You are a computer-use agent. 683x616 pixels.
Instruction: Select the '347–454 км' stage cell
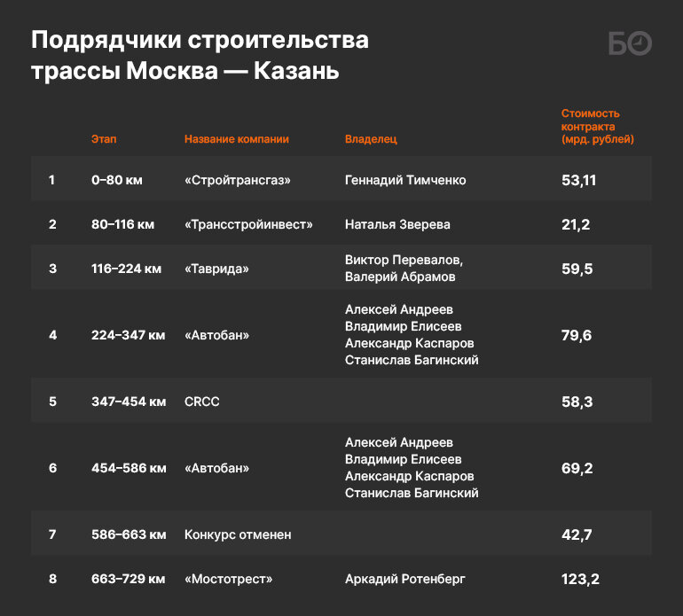(x=129, y=402)
